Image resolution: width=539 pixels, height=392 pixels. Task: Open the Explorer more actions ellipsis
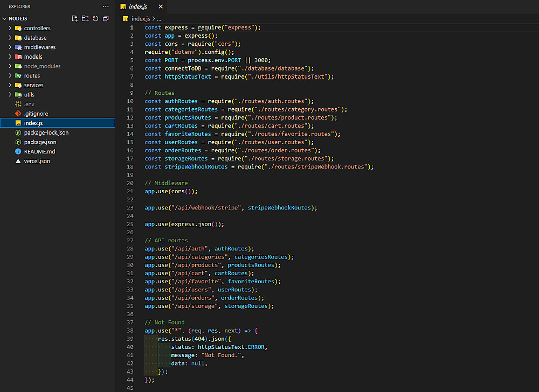click(x=106, y=6)
